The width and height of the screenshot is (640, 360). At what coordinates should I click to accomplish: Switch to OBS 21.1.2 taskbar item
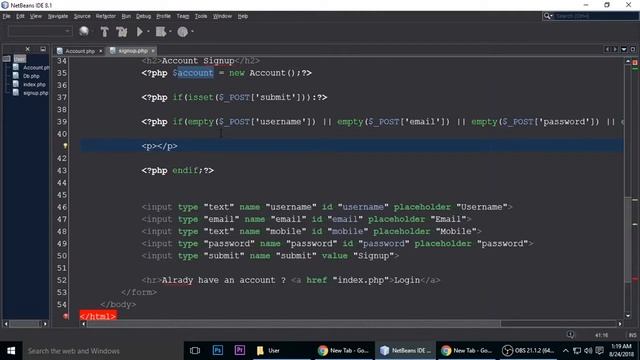(528, 351)
